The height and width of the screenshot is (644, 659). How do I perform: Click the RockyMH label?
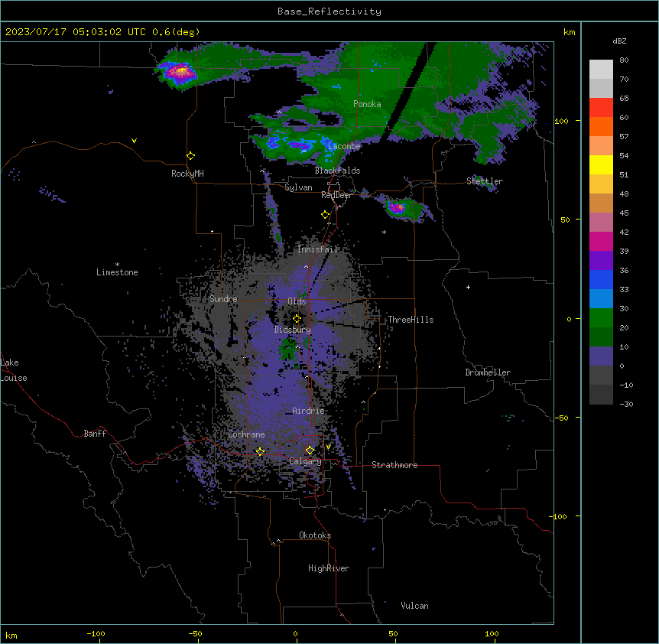187,174
